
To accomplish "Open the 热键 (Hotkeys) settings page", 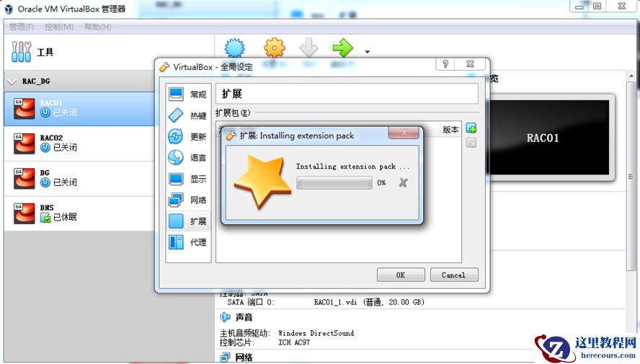I will 188,115.
